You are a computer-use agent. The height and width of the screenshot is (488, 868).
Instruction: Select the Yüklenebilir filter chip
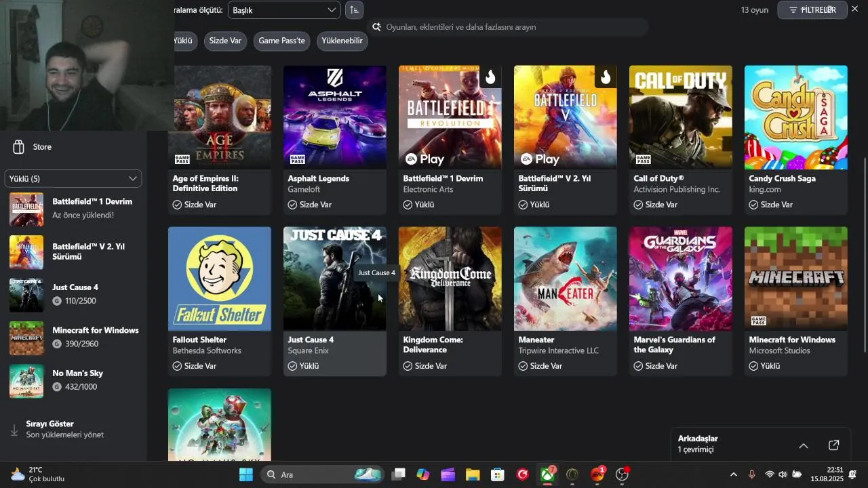tap(342, 41)
